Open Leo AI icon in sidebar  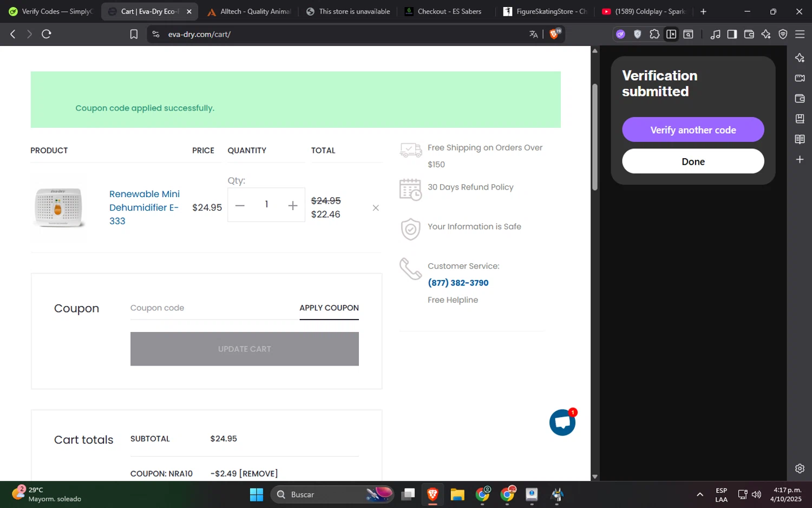800,58
